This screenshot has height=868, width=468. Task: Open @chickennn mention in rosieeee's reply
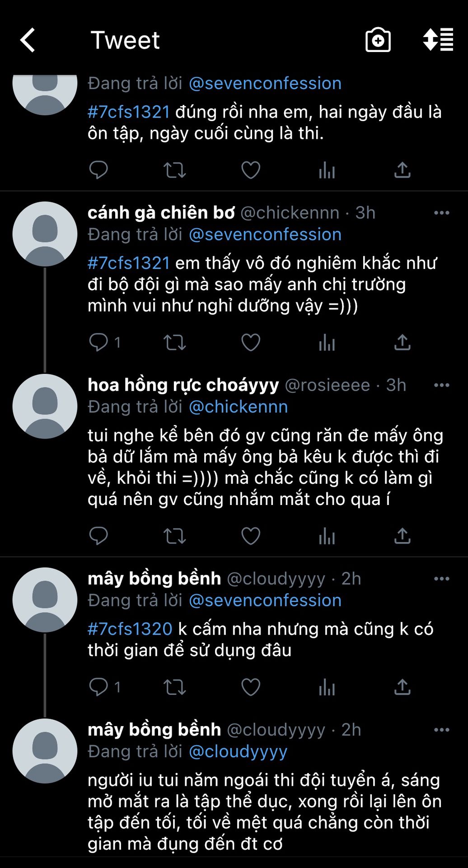pos(238,407)
